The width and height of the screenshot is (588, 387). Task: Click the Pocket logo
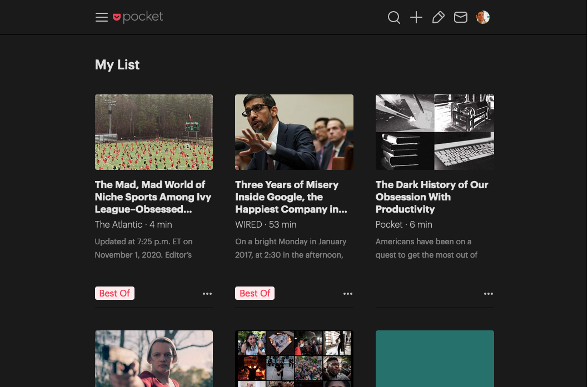[138, 17]
